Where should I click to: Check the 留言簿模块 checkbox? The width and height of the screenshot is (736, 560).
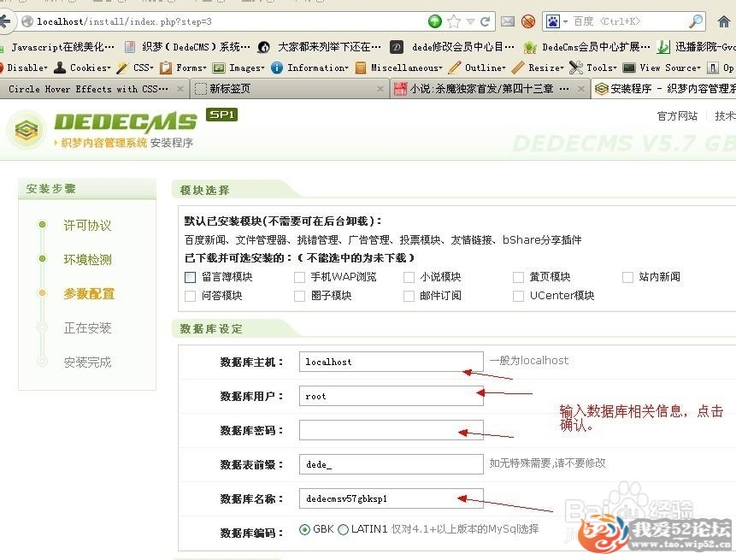190,277
